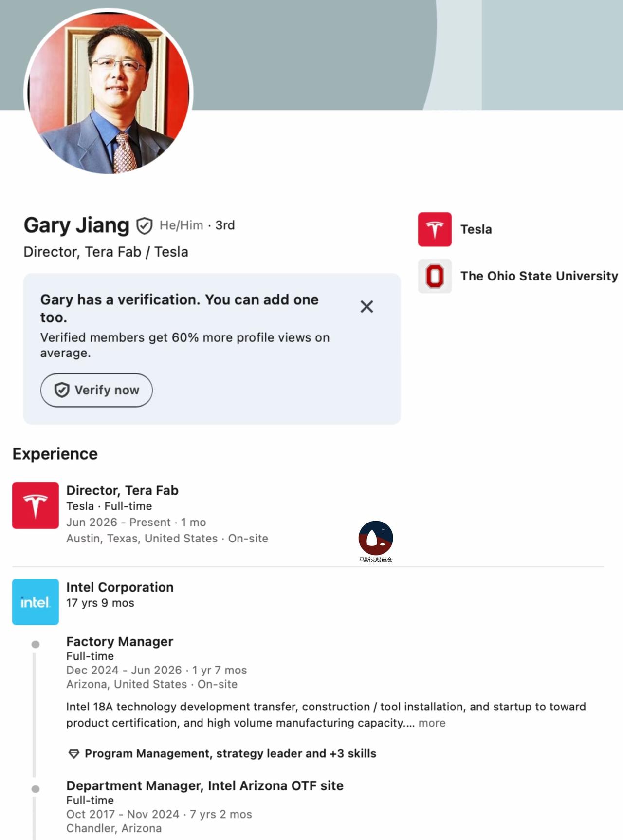Open the Intel logo in Experience section
The width and height of the screenshot is (623, 840).
36,602
